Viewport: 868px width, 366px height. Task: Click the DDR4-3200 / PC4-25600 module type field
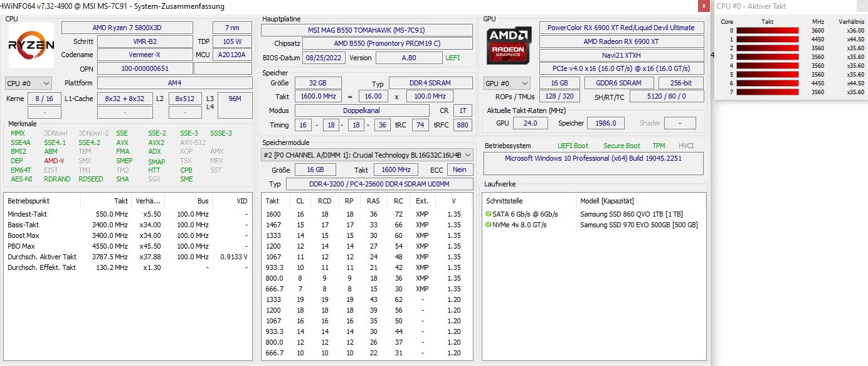(x=379, y=184)
